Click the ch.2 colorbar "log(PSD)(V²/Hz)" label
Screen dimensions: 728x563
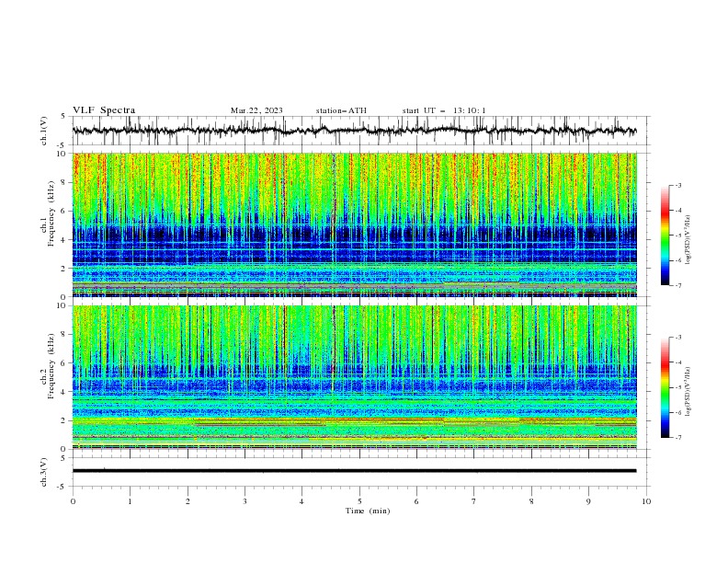688,392
